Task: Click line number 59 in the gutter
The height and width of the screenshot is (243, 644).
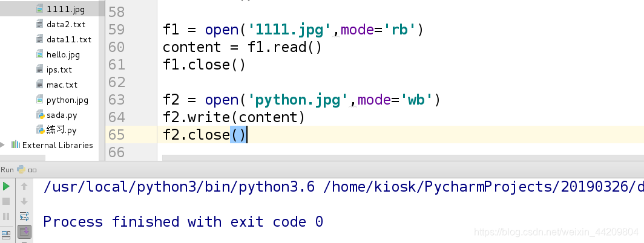Action: point(117,30)
